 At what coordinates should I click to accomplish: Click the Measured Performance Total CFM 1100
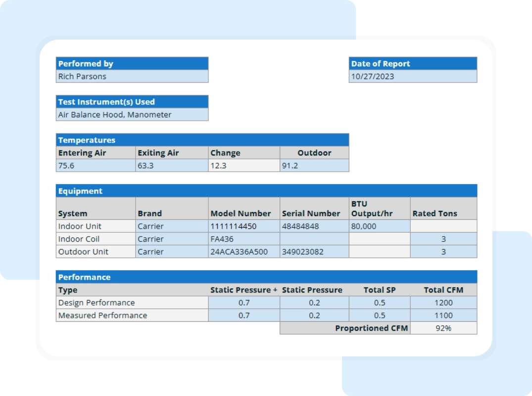pyautogui.click(x=443, y=315)
